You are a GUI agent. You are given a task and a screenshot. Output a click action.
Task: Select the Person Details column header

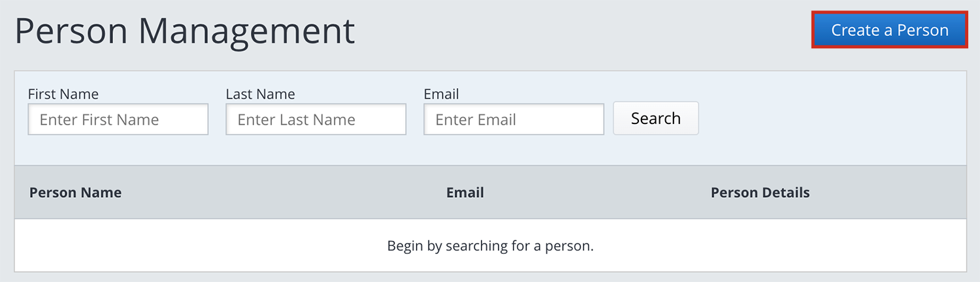[x=760, y=193]
